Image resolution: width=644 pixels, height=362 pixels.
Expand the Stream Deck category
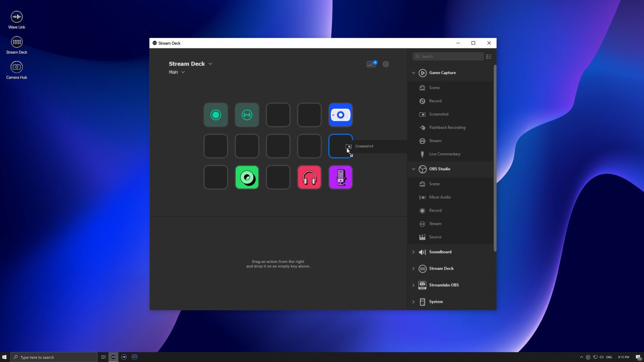point(413,268)
